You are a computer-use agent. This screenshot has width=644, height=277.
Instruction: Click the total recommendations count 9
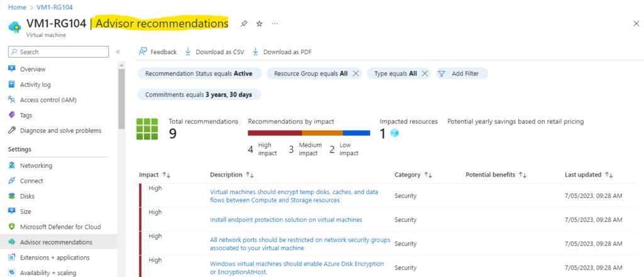tap(173, 134)
